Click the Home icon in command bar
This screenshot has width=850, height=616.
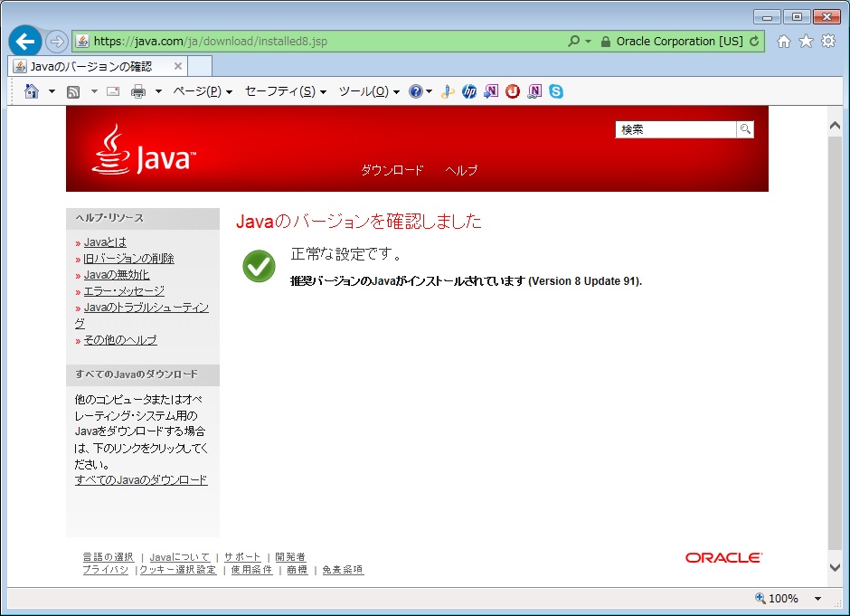tap(32, 91)
